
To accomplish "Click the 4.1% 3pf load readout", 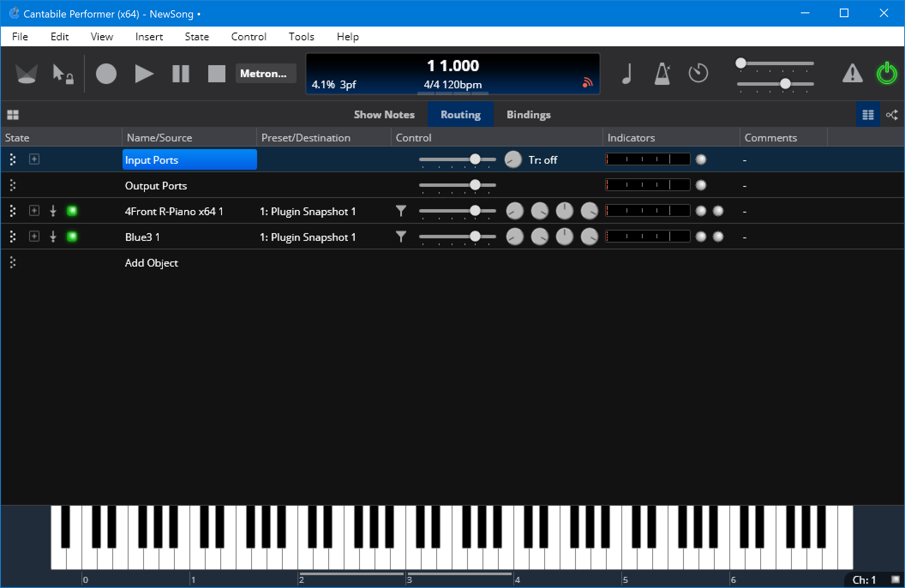I will click(334, 85).
